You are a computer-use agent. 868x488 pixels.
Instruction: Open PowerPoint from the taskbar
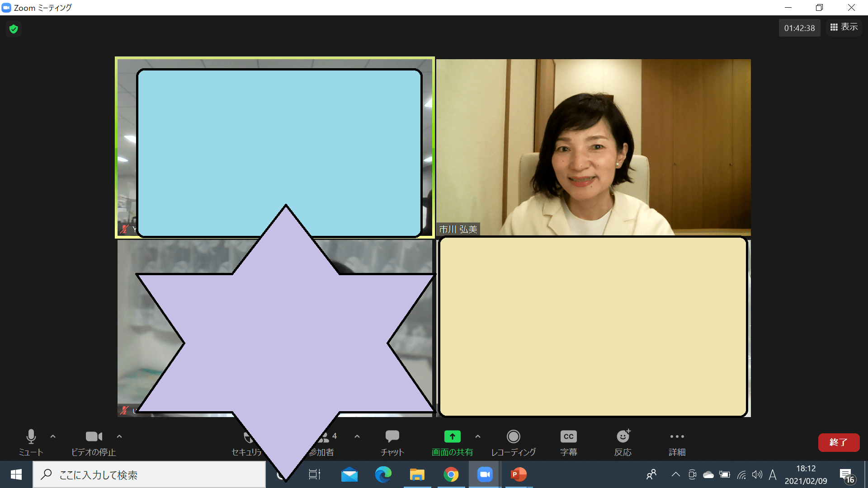coord(518,475)
